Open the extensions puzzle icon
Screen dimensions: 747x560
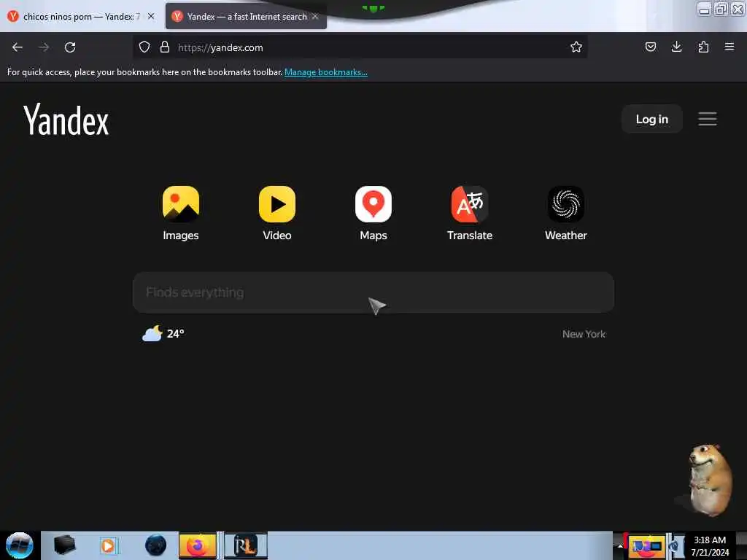point(703,47)
